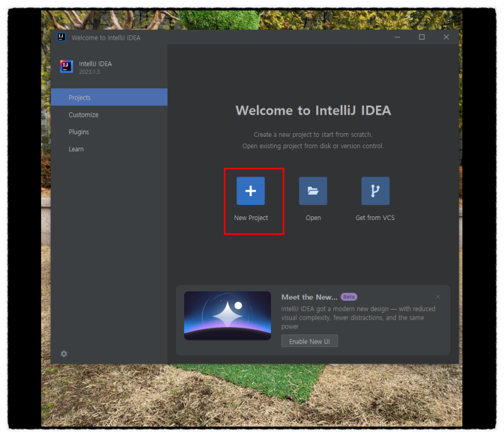
Task: Click the Welcome to IntelliJ IDEA heading
Action: 313,110
